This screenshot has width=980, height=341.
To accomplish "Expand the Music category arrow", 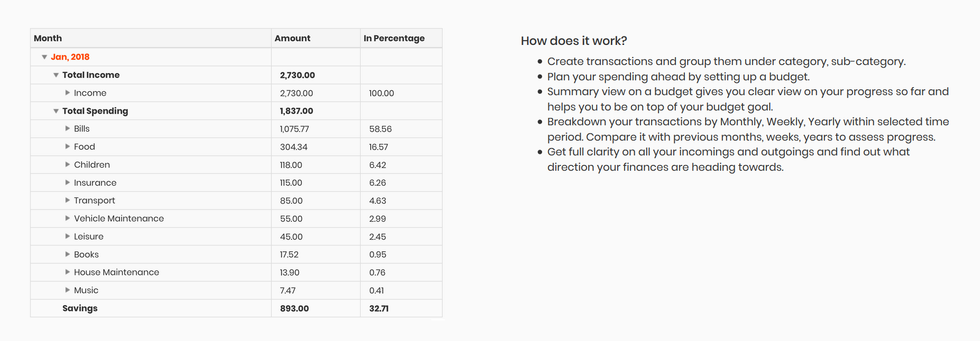I will pyautogui.click(x=68, y=290).
